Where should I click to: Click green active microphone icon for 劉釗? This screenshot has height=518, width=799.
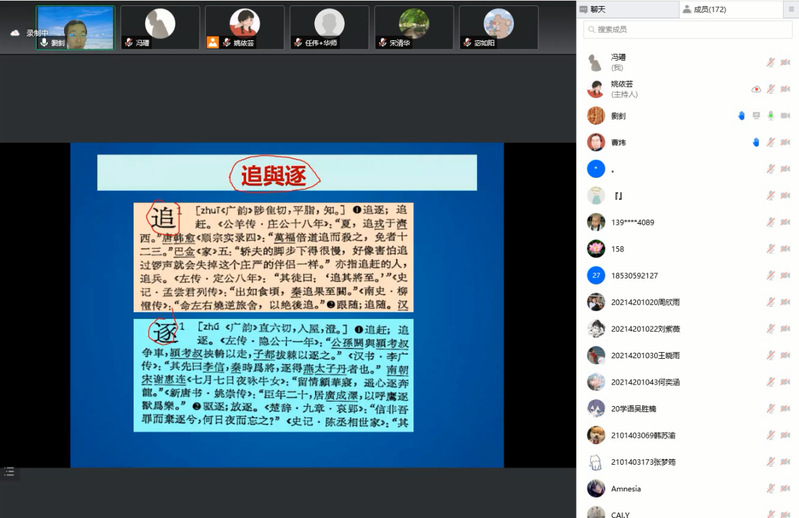[771, 115]
